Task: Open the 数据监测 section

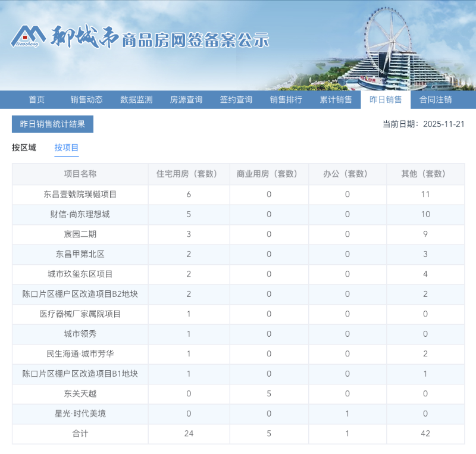Action: point(136,99)
